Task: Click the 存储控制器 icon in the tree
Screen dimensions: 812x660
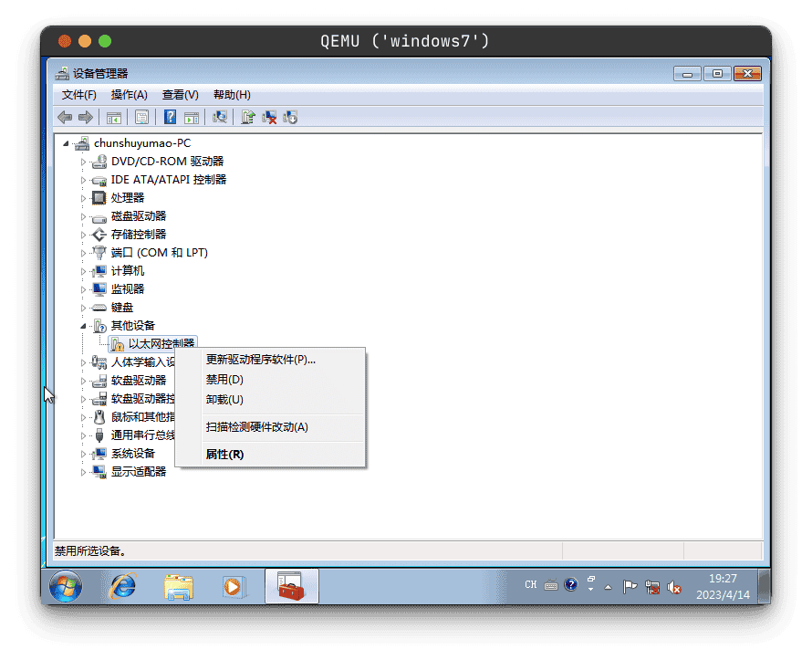Action: 99,235
